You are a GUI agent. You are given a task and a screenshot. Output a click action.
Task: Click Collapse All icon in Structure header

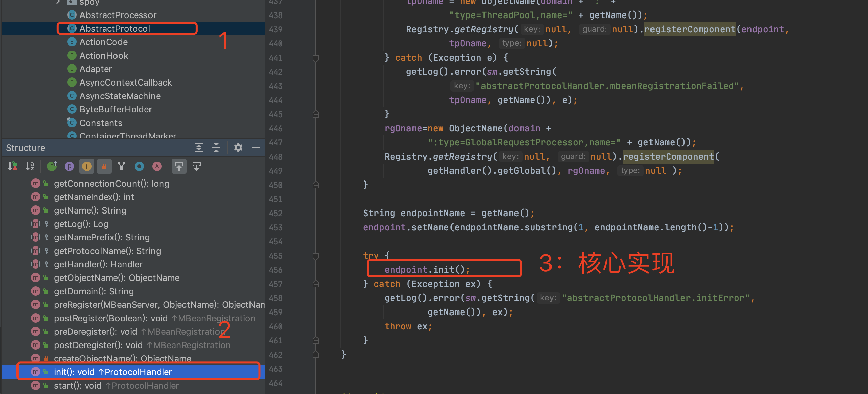(x=216, y=147)
